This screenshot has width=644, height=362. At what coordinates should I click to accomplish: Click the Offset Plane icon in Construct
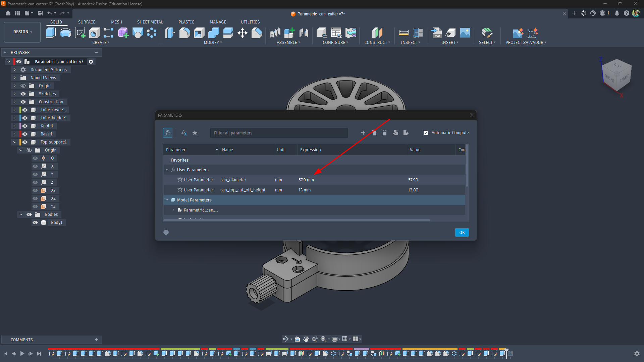[377, 33]
